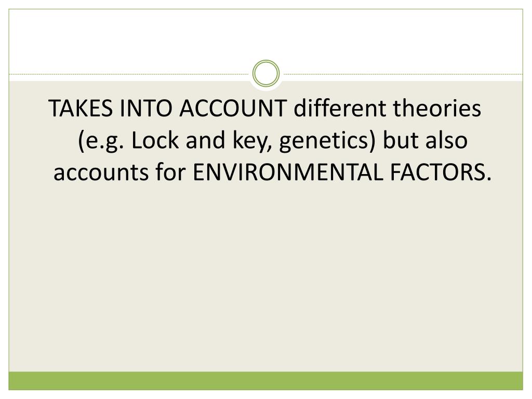Click the green circle ornament at the top
Screen dimensions: 532x399
pos(266,73)
